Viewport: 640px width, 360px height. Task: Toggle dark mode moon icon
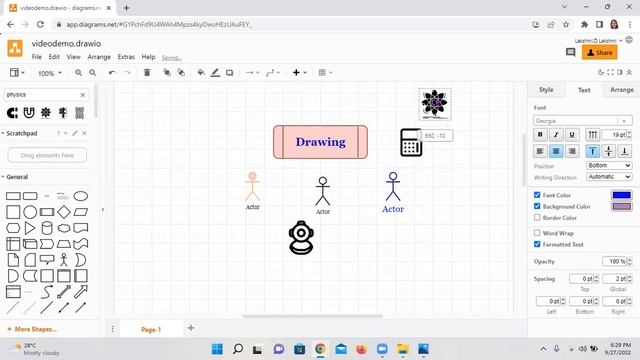pos(601,72)
